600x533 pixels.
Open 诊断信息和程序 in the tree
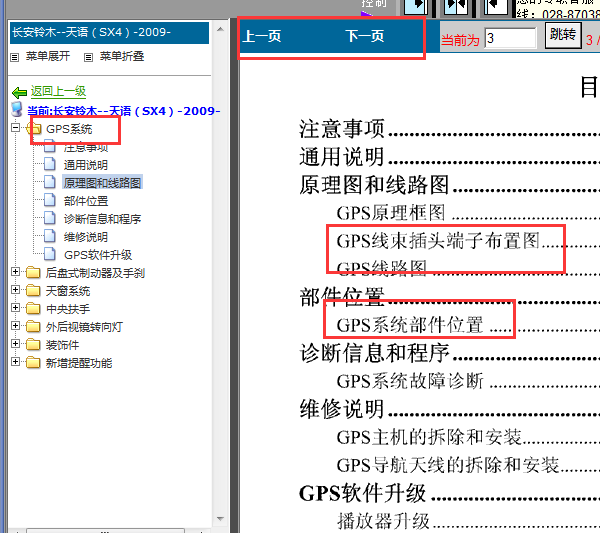[103, 219]
